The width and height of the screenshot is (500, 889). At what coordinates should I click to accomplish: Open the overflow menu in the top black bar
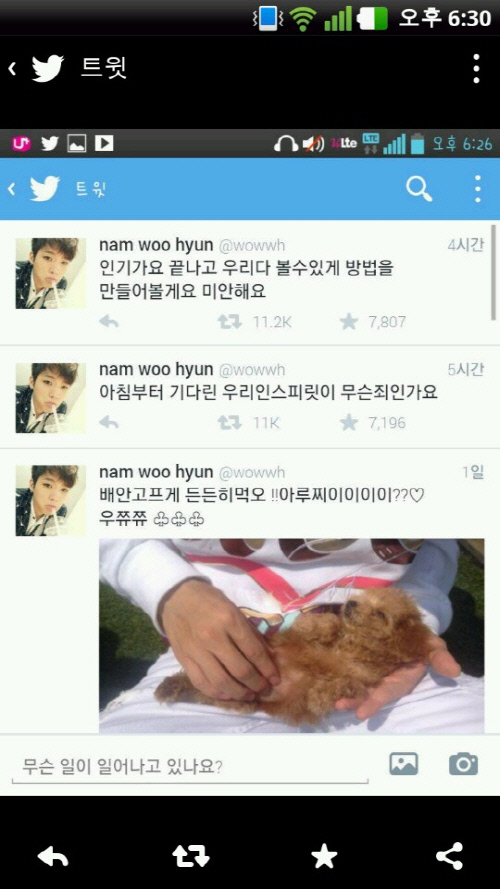coord(477,69)
